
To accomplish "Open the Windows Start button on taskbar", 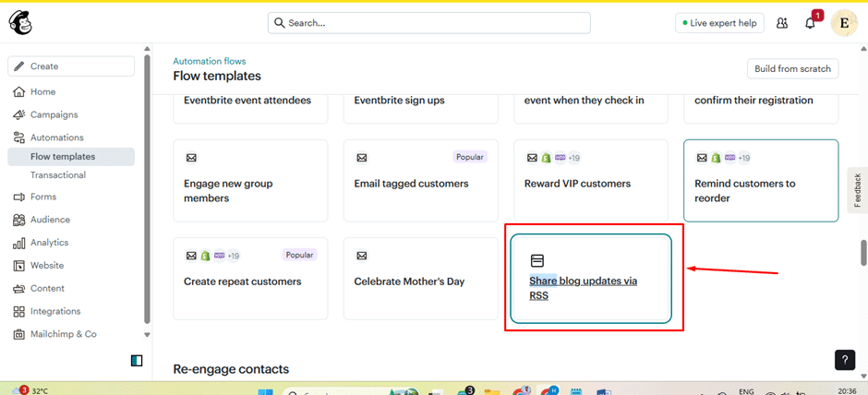I will [x=265, y=391].
